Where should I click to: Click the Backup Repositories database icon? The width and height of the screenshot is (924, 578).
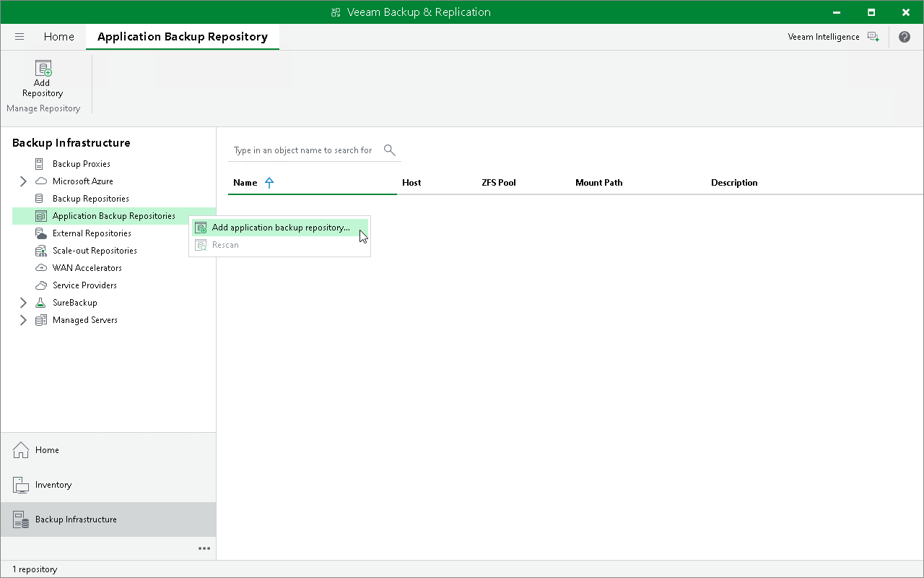[40, 199]
